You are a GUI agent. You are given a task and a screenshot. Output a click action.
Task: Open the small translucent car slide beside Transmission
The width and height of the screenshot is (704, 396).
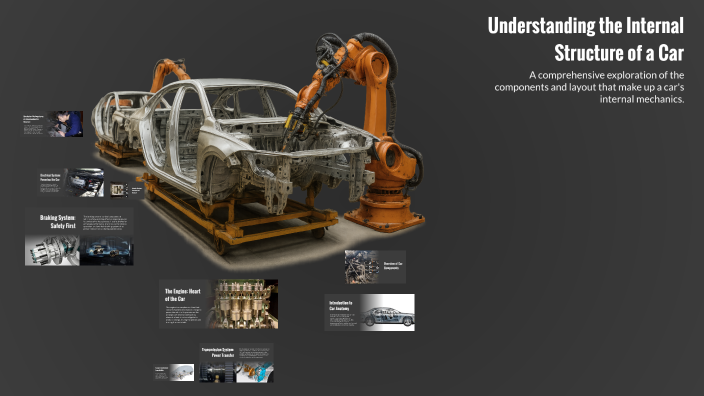point(174,372)
